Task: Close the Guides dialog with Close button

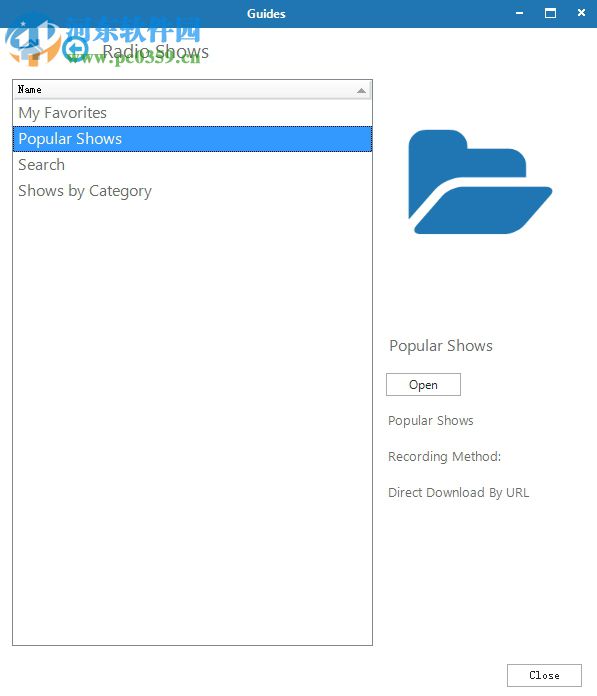Action: (x=544, y=675)
